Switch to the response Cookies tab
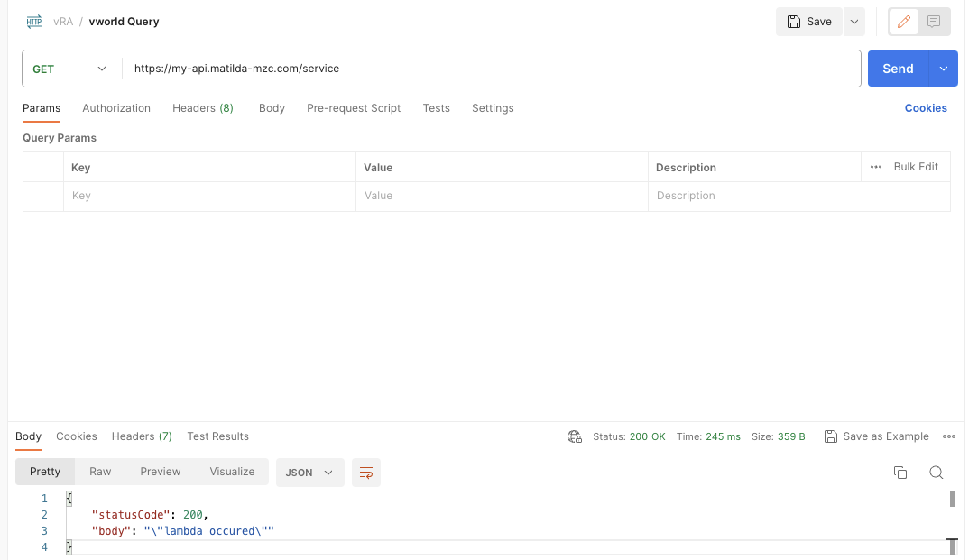 (77, 436)
